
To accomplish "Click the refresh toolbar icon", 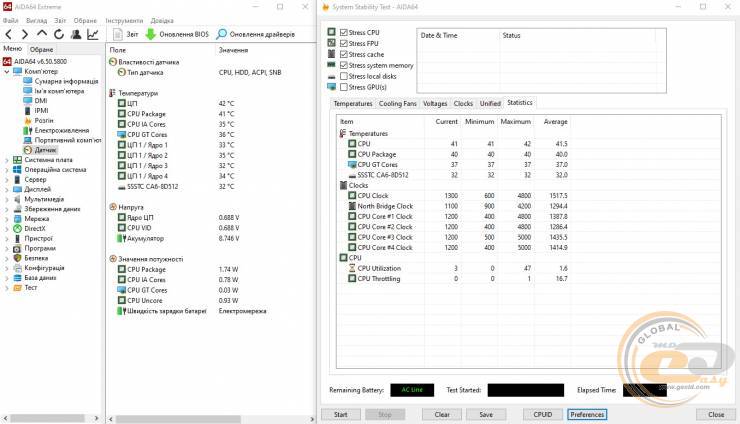I will [59, 34].
